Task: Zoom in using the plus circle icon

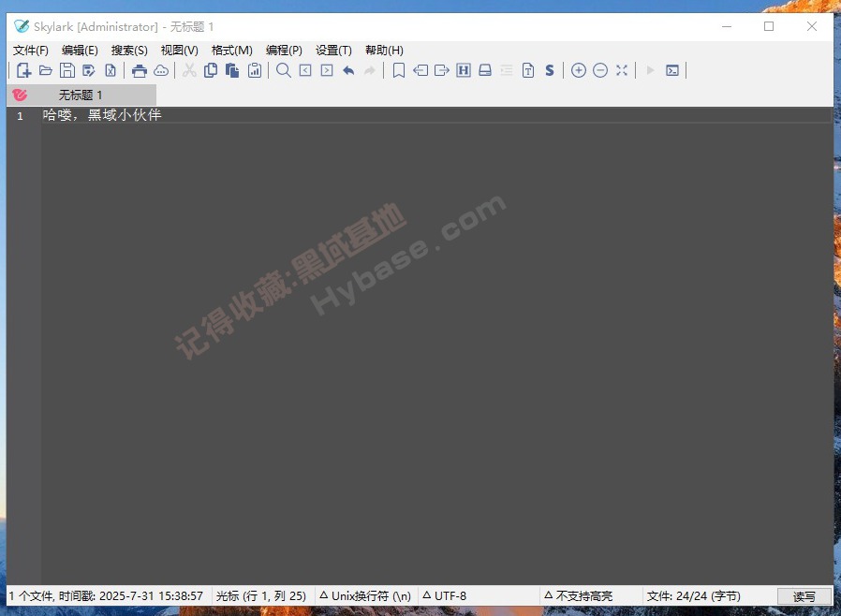Action: 578,70
